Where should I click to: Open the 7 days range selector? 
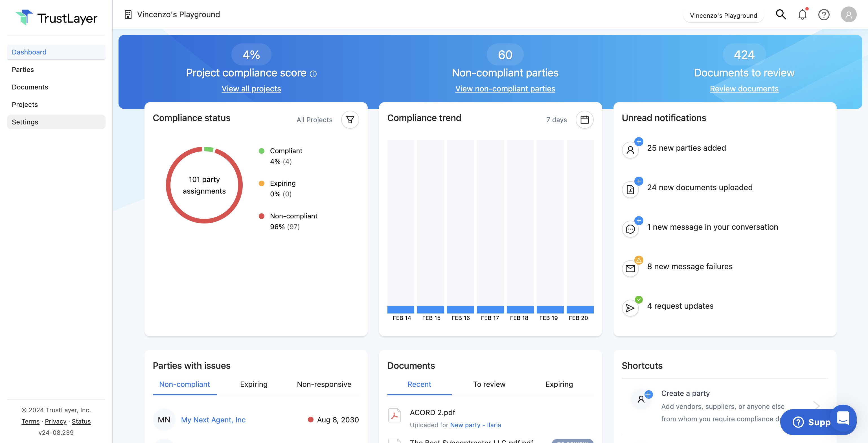[556, 120]
